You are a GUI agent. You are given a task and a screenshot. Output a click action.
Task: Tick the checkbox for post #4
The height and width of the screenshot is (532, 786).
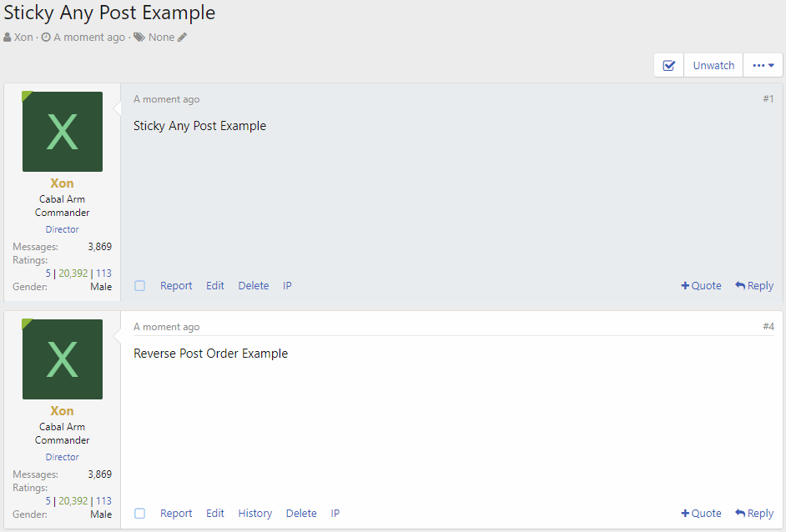pos(140,514)
